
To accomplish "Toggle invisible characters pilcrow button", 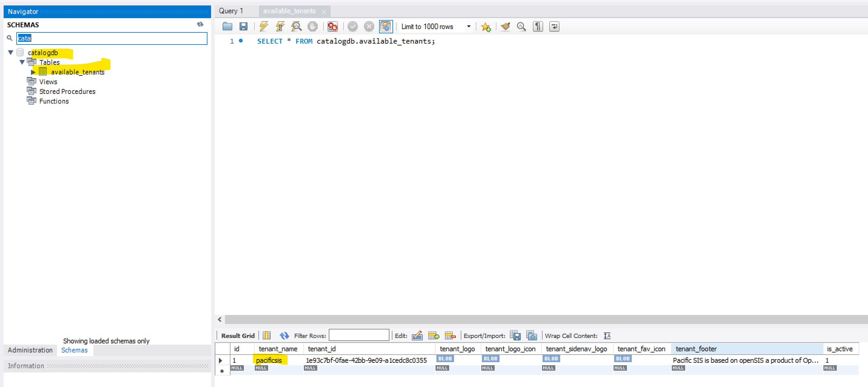I will coord(538,26).
